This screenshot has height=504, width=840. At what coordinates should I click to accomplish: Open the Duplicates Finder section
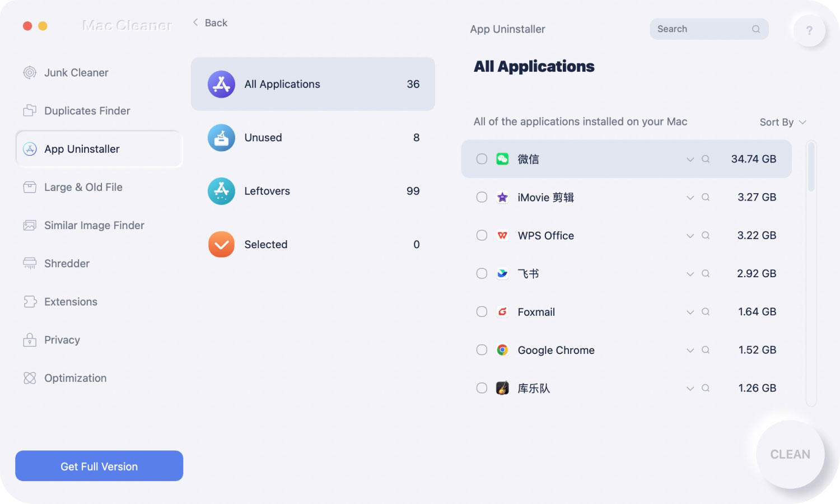99,111
